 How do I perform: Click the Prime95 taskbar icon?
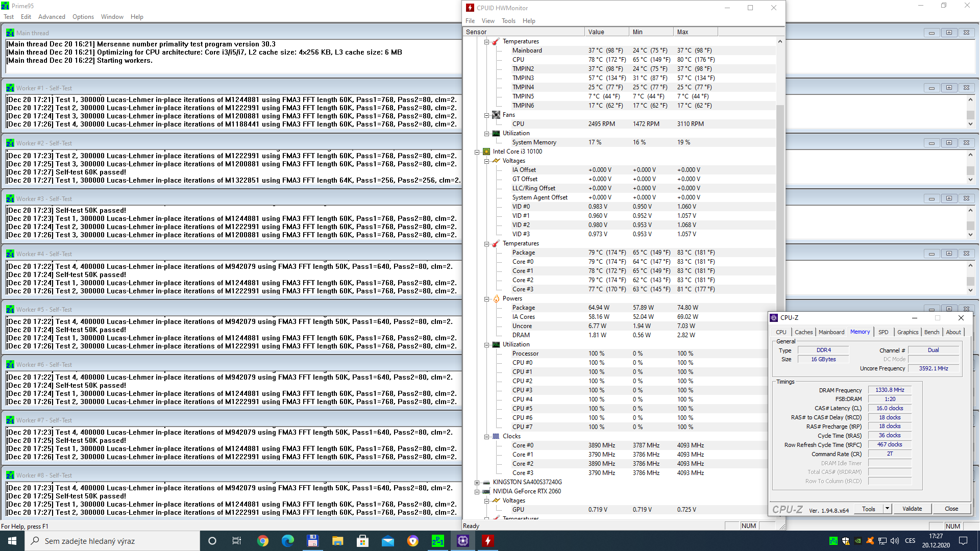(x=438, y=541)
